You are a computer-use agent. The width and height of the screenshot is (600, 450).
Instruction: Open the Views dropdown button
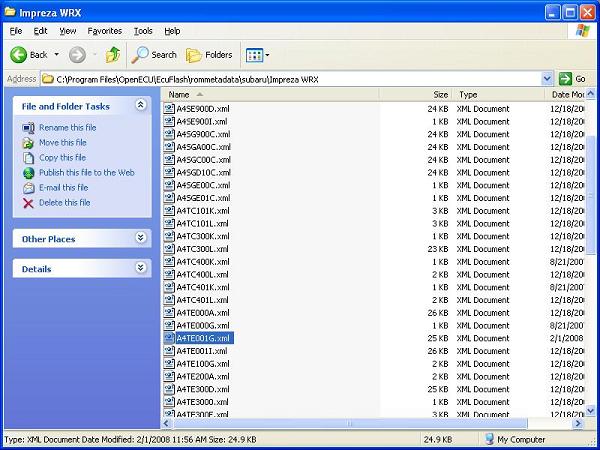pyautogui.click(x=258, y=55)
